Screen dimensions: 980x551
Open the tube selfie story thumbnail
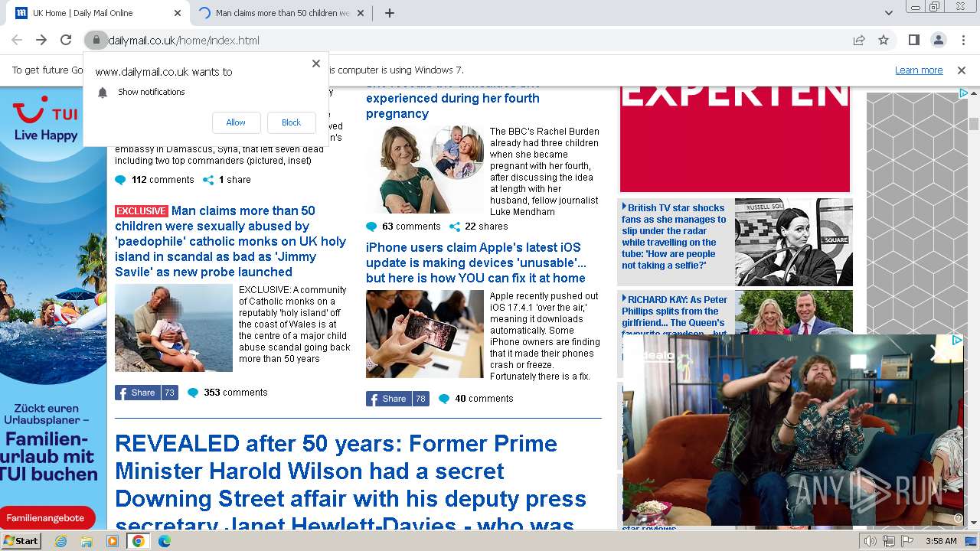[794, 242]
